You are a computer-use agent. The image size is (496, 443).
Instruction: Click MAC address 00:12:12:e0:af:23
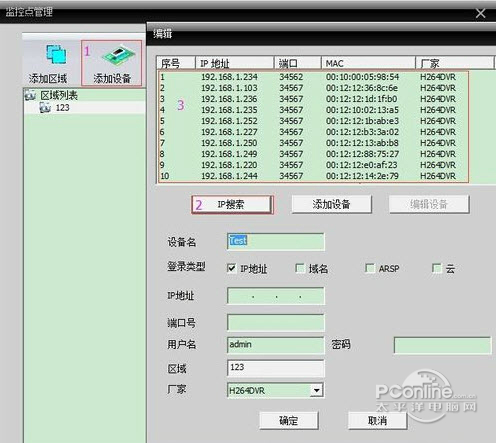click(362, 165)
